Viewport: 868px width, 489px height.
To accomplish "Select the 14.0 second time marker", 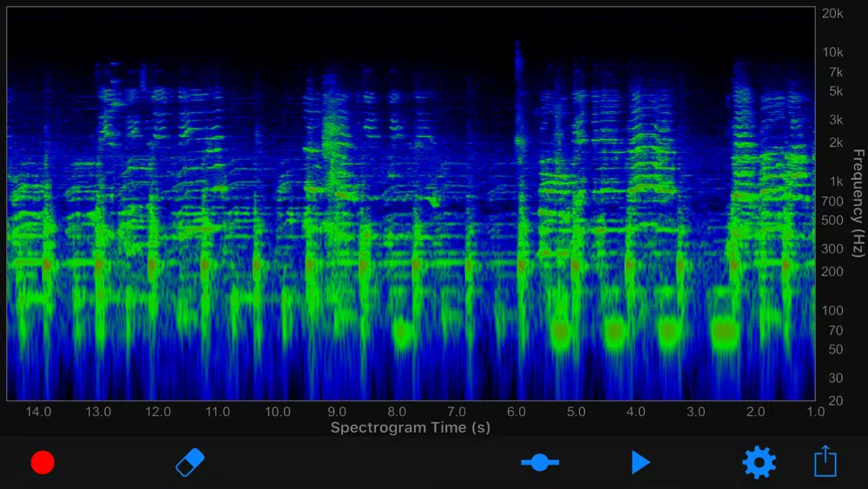I will (38, 412).
